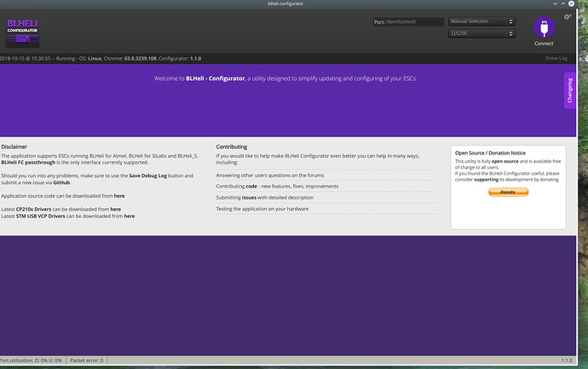The width and height of the screenshot is (588, 369).
Task: Click 'Open Source / Donation Notice' heading
Action: pos(490,153)
